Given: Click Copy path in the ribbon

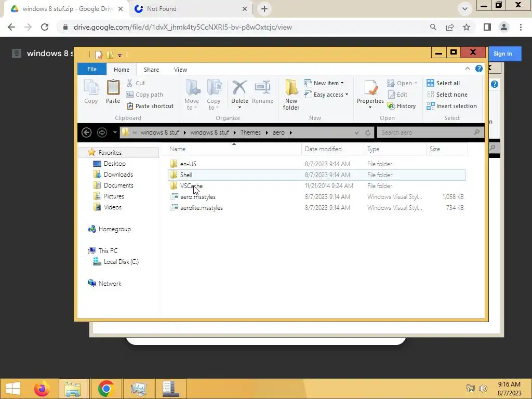Looking at the screenshot, I should [144, 95].
